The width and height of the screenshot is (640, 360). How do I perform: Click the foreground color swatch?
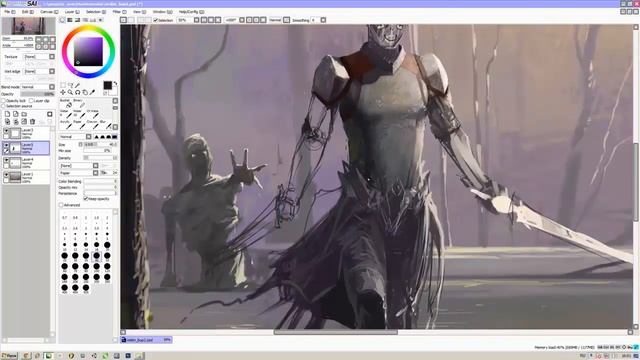point(107,85)
